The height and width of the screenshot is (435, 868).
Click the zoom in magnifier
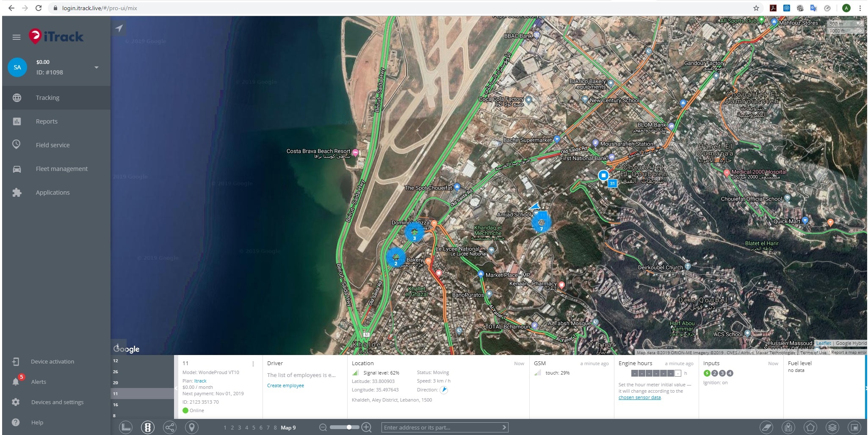point(367,427)
